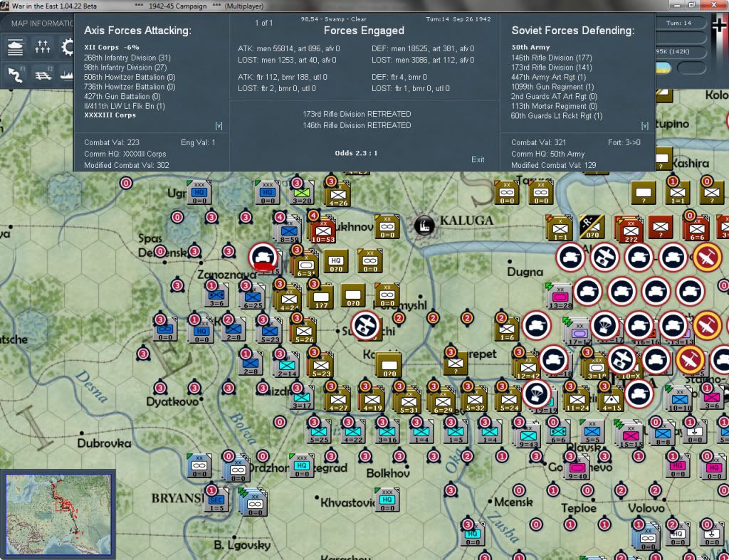Open the bomber battle marker near Sukhinichi

[366, 325]
